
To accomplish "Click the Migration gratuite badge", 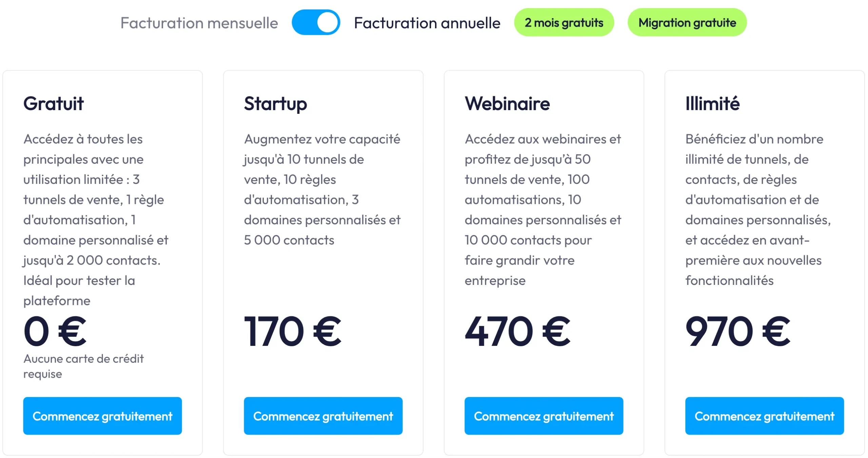I will point(687,22).
